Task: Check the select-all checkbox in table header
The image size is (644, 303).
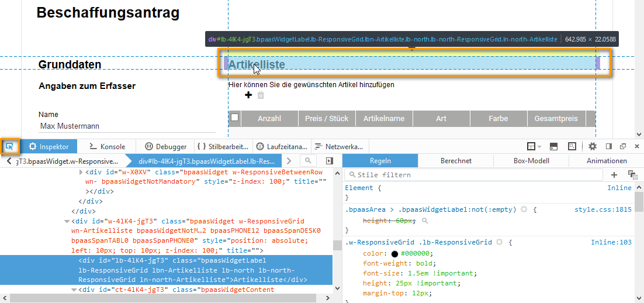Action: 235,118
